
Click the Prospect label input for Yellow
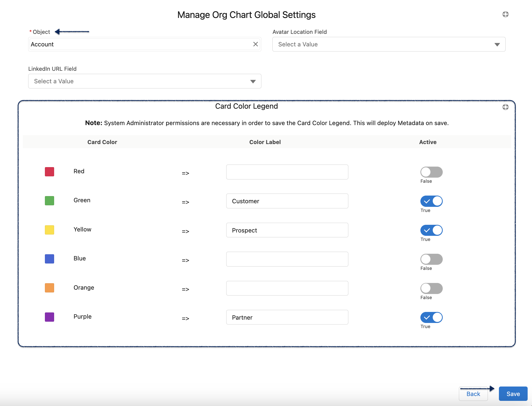coord(287,230)
